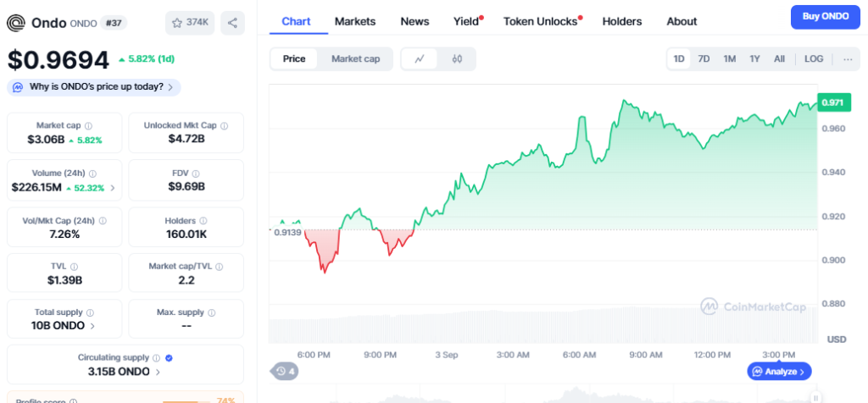
Task: Open the Yield tab
Action: click(466, 21)
